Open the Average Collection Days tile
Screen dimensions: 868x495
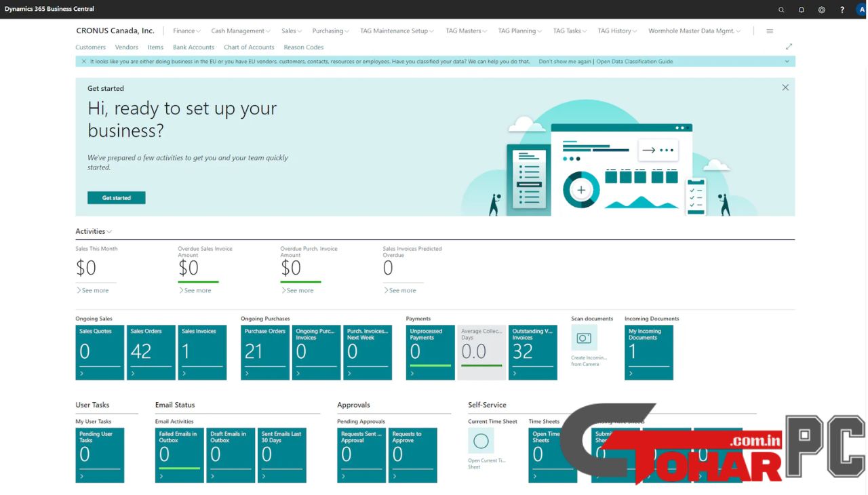pyautogui.click(x=482, y=353)
